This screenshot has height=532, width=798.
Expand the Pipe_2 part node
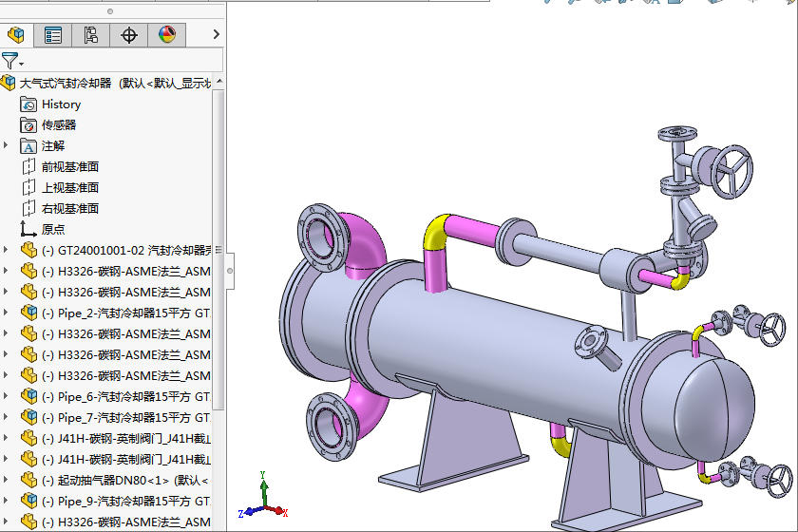pos(6,313)
